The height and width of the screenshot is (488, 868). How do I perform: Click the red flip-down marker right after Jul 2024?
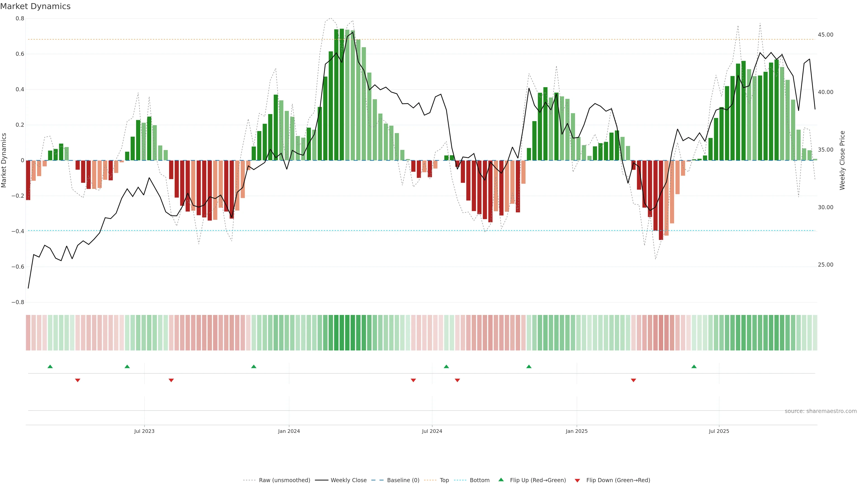click(457, 380)
